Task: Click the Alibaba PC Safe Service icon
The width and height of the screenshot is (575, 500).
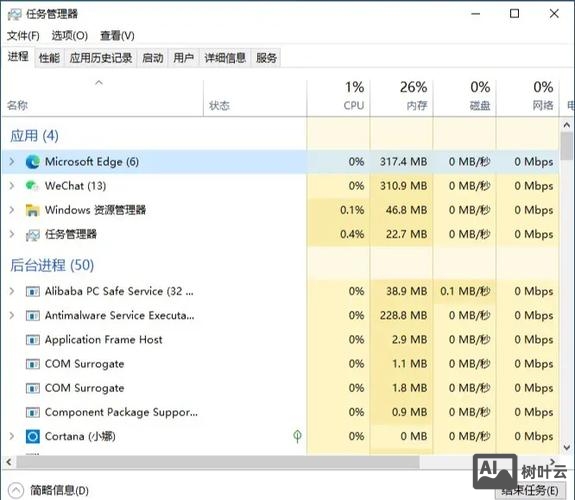Action: pos(33,292)
